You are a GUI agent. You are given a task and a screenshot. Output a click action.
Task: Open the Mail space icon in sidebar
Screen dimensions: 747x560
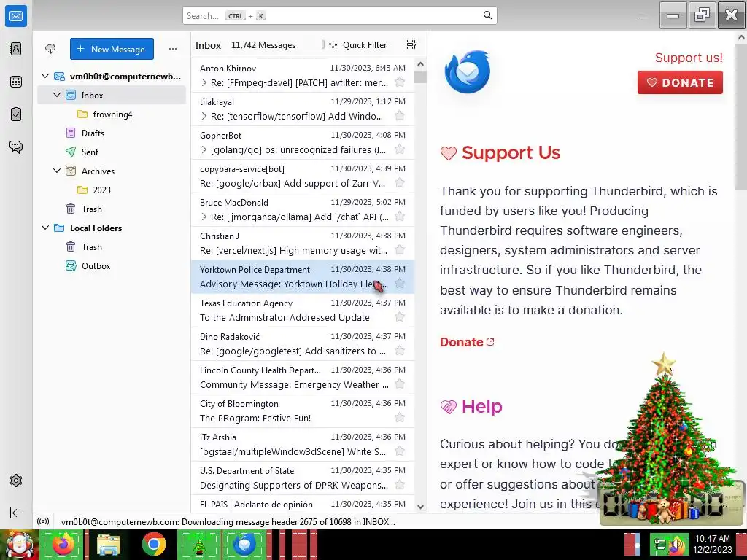(x=16, y=16)
